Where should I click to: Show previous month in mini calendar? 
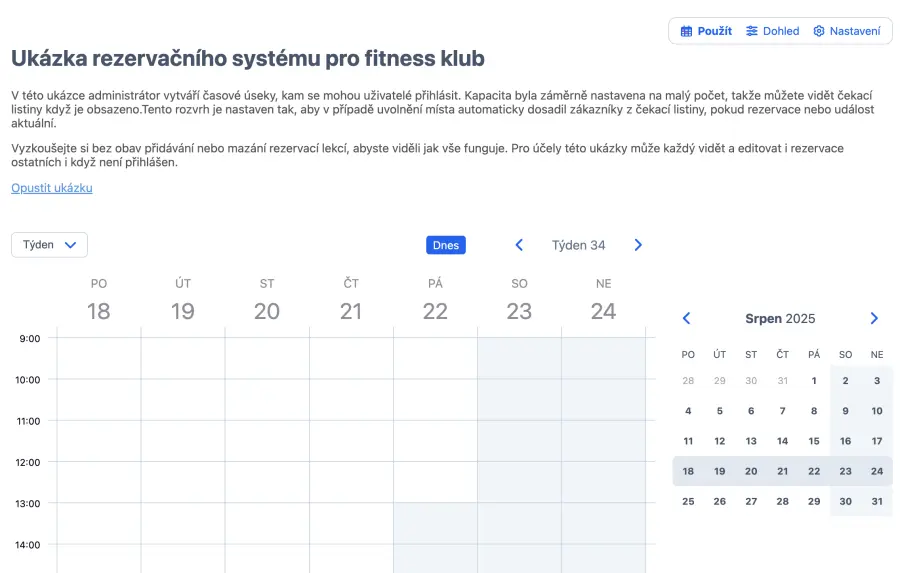(x=686, y=319)
